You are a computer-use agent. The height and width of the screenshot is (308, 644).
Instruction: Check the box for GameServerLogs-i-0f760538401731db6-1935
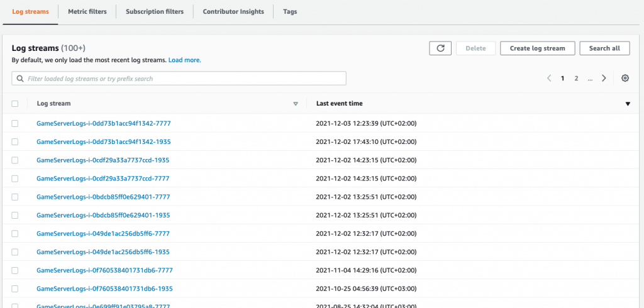pos(15,289)
